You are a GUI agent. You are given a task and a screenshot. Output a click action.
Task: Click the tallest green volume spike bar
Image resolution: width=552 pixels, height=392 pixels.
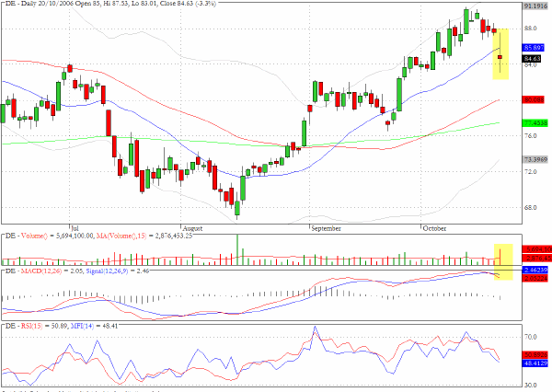237,249
